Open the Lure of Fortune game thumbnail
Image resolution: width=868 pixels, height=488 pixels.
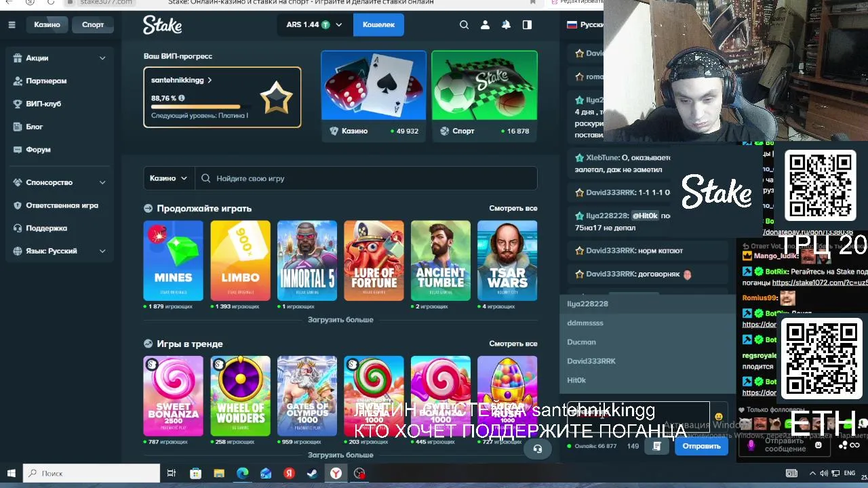coord(374,260)
